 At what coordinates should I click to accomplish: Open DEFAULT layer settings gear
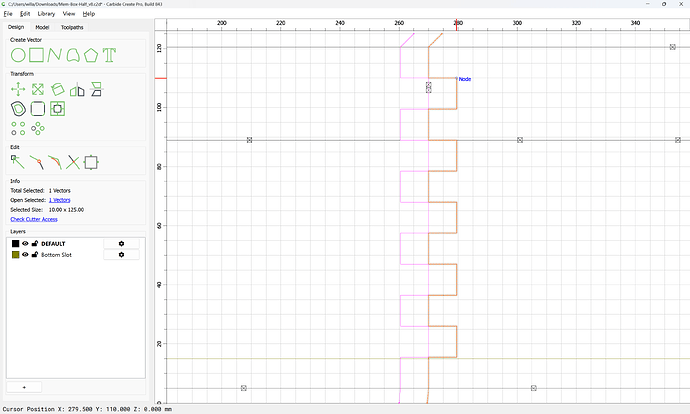pos(121,243)
